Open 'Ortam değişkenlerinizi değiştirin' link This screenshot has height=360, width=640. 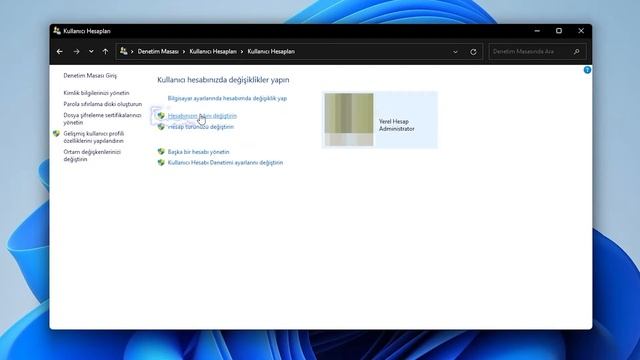tap(92, 156)
